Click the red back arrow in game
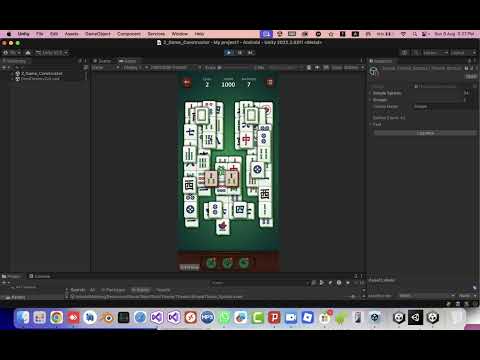This screenshot has height=360, width=480. pos(187,83)
